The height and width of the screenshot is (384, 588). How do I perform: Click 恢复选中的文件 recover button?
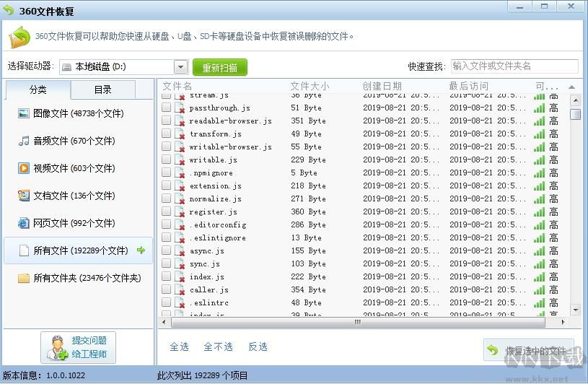point(528,350)
